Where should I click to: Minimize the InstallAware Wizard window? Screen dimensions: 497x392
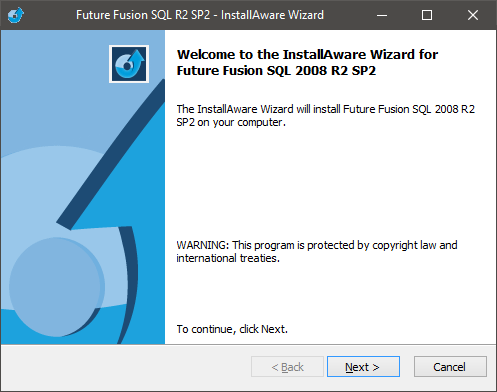click(x=382, y=15)
